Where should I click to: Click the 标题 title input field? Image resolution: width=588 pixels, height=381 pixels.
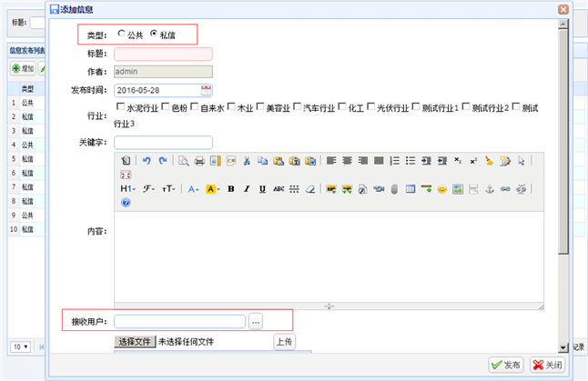(x=163, y=54)
